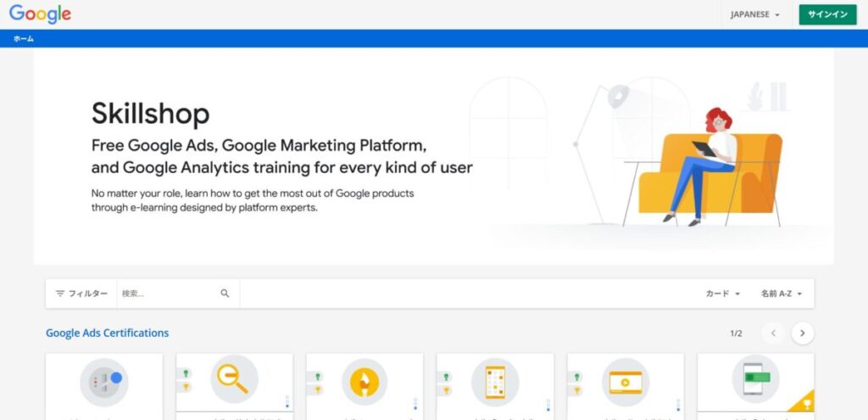The width and height of the screenshot is (868, 420).
Task: Open the JAPANESE language dropdown
Action: (754, 14)
